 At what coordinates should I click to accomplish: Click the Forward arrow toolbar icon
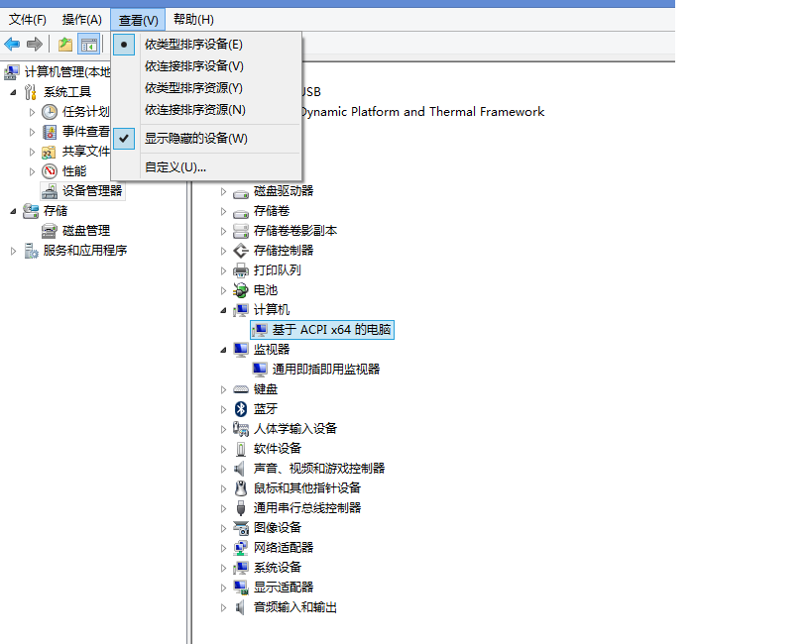pyautogui.click(x=35, y=44)
